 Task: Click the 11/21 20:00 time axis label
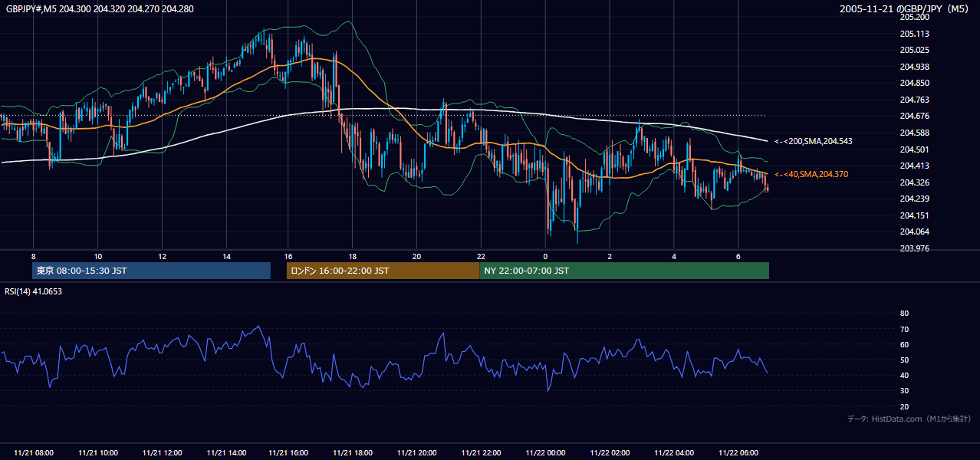(417, 453)
